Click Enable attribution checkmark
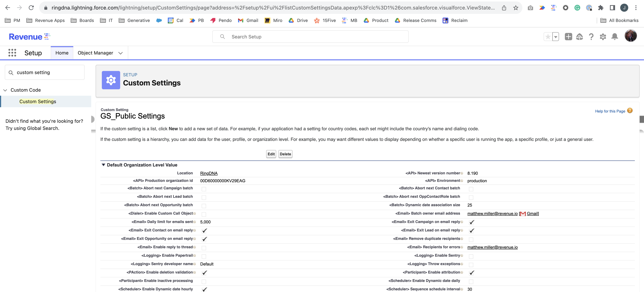644x292 pixels. pos(471,273)
